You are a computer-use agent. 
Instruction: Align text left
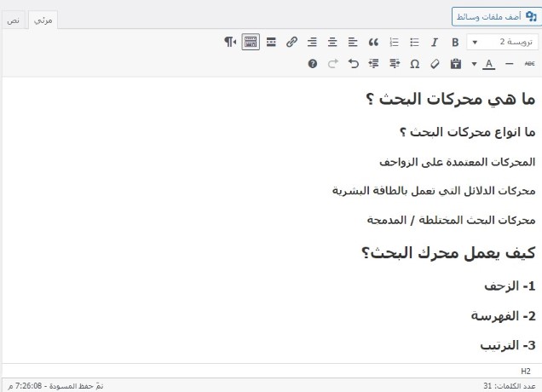tap(353, 42)
